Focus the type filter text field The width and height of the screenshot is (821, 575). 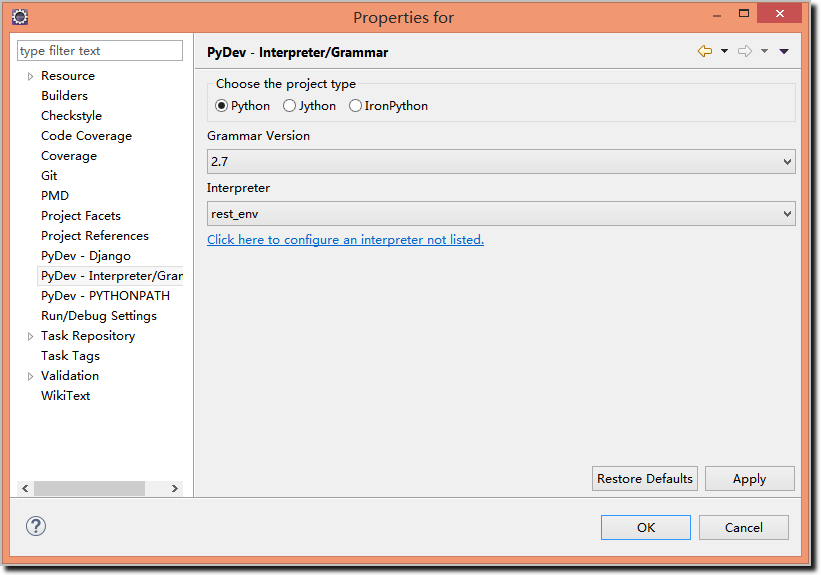tap(100, 51)
